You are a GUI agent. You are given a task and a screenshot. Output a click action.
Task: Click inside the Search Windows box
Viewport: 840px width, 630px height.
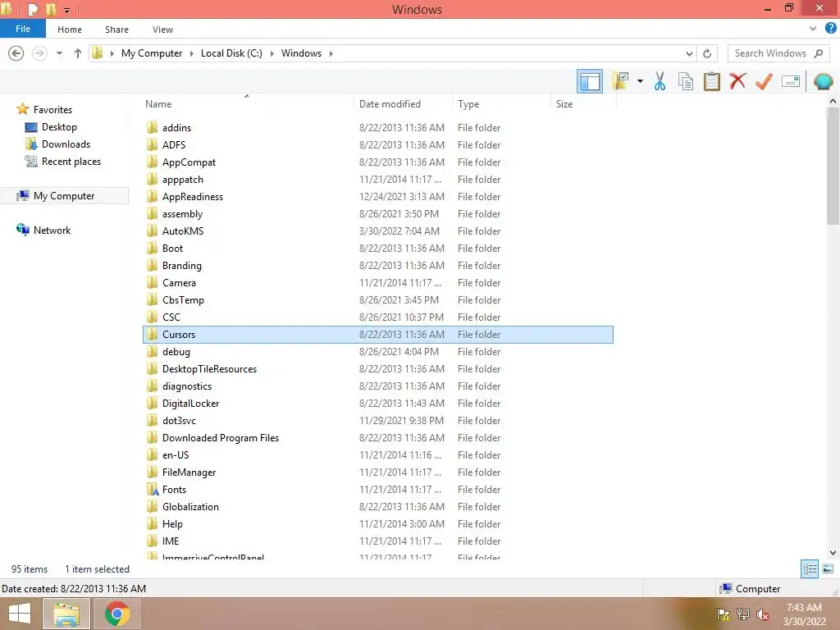click(x=770, y=53)
